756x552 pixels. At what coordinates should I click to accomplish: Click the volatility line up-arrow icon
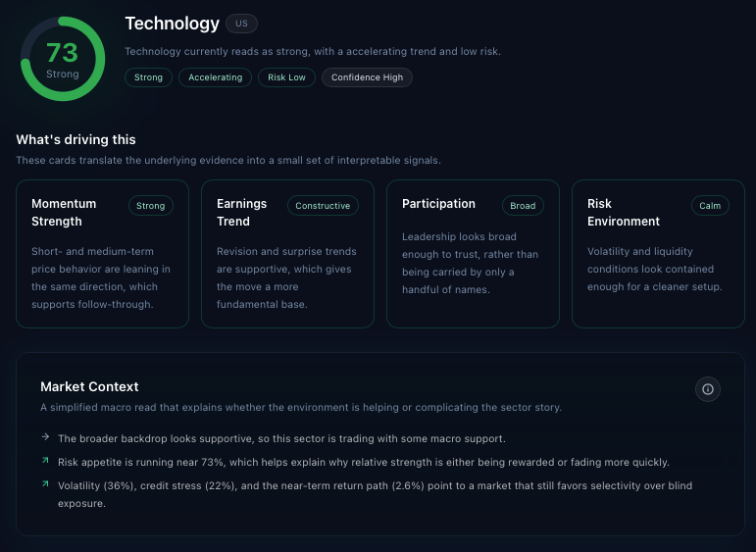(x=45, y=483)
